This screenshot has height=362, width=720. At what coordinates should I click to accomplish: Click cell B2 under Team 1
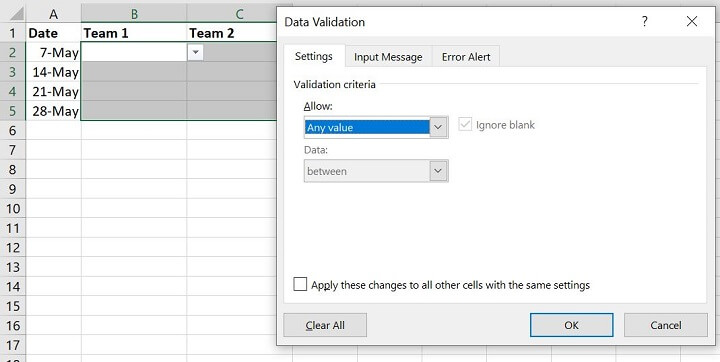pyautogui.click(x=134, y=52)
